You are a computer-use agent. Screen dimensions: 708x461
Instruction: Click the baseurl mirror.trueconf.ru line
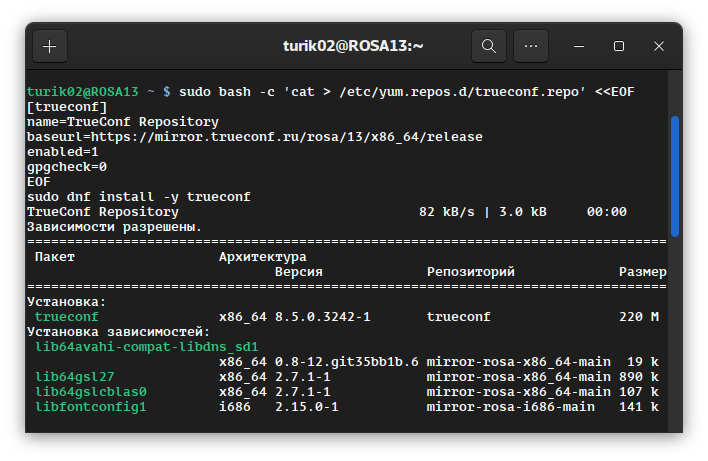(255, 137)
